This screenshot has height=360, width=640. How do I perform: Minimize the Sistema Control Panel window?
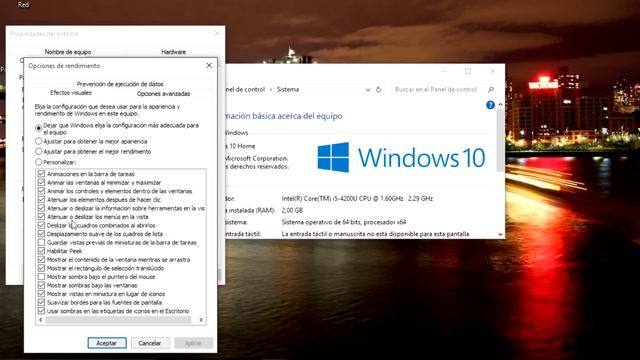point(444,71)
